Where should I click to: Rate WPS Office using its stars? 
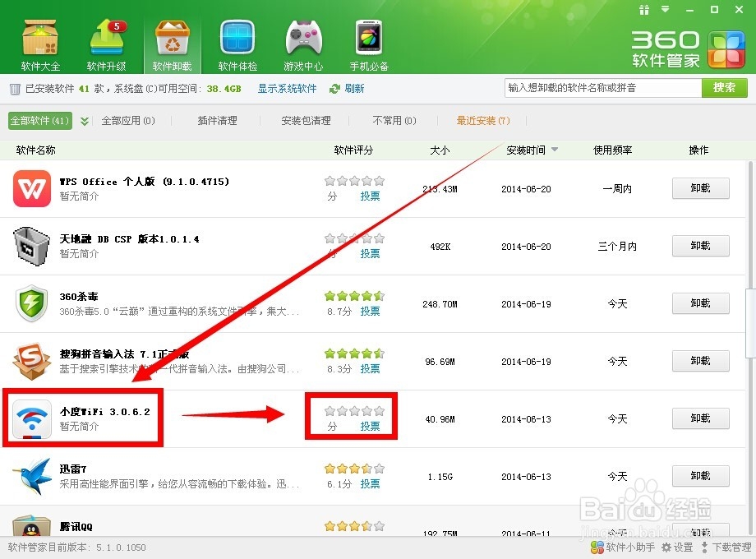354,182
